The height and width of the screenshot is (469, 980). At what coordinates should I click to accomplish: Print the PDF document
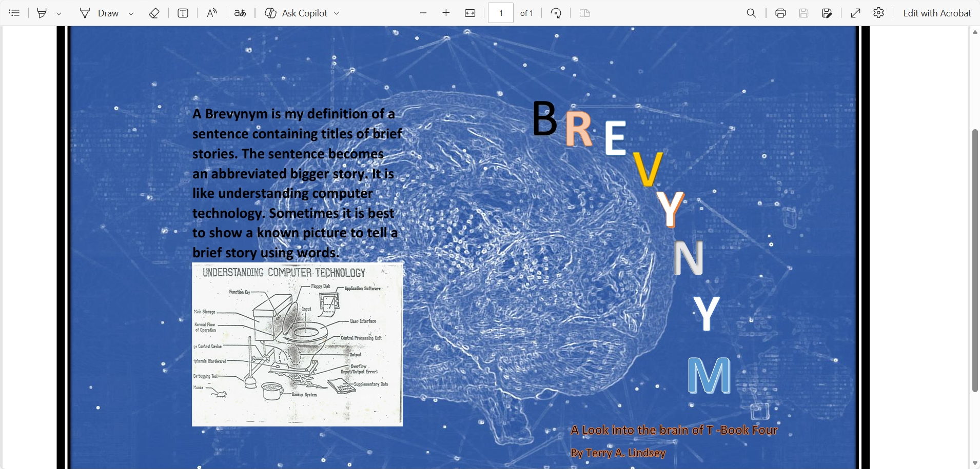(780, 13)
